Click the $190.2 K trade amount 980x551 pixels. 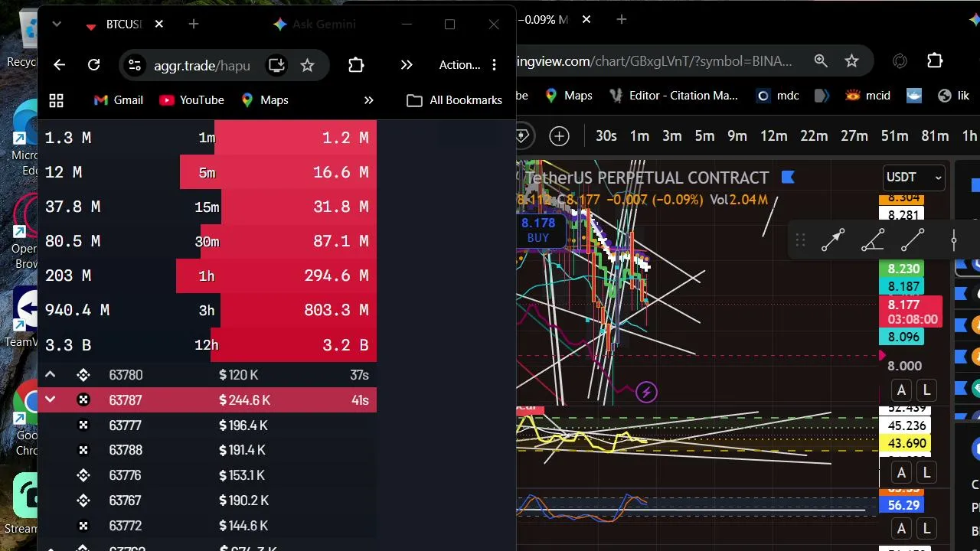pos(243,500)
